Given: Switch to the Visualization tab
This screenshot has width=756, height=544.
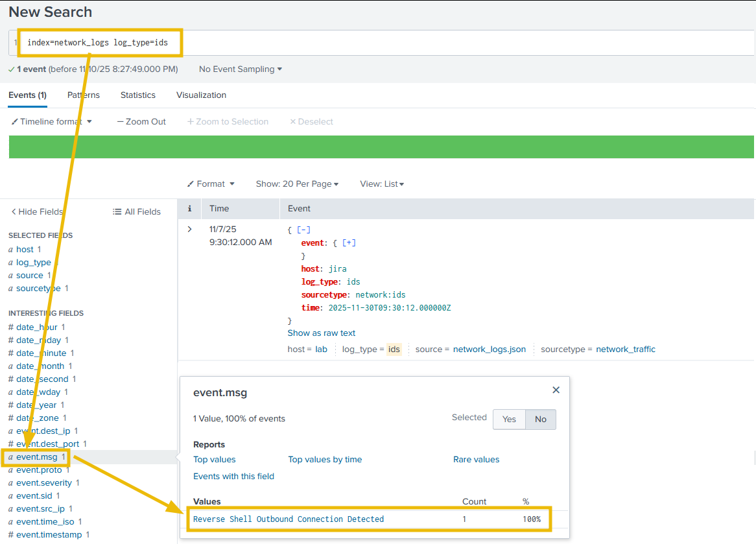Looking at the screenshot, I should tap(201, 95).
